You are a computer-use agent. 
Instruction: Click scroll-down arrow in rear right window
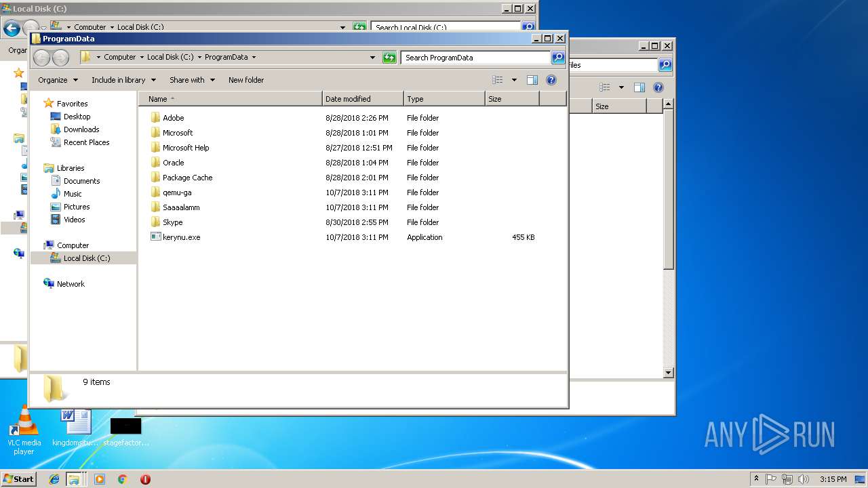click(x=668, y=372)
